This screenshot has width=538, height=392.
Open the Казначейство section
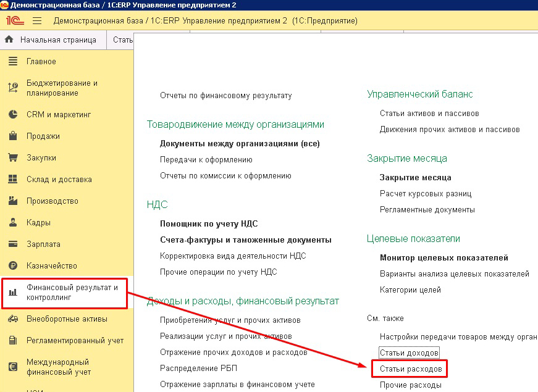[51, 266]
